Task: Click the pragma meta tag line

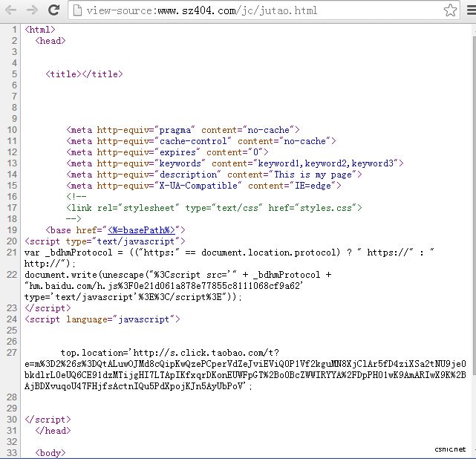Action: point(183,130)
